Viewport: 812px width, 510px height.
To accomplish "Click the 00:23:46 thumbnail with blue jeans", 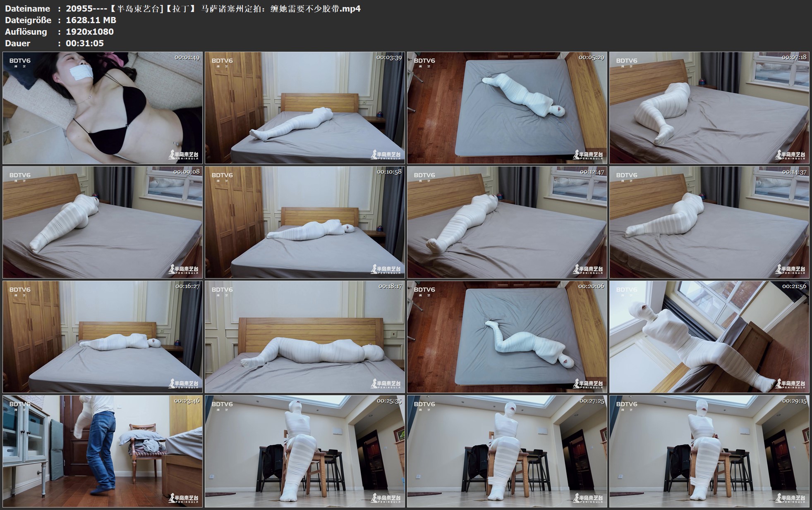I will (x=103, y=451).
